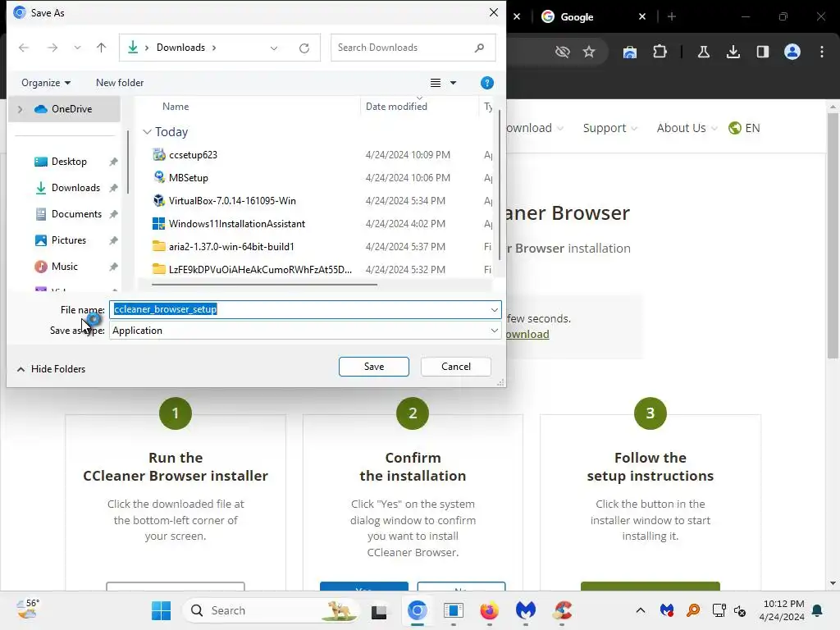Select Documents in navigation pane
Screen dimensions: 840x630
point(76,214)
